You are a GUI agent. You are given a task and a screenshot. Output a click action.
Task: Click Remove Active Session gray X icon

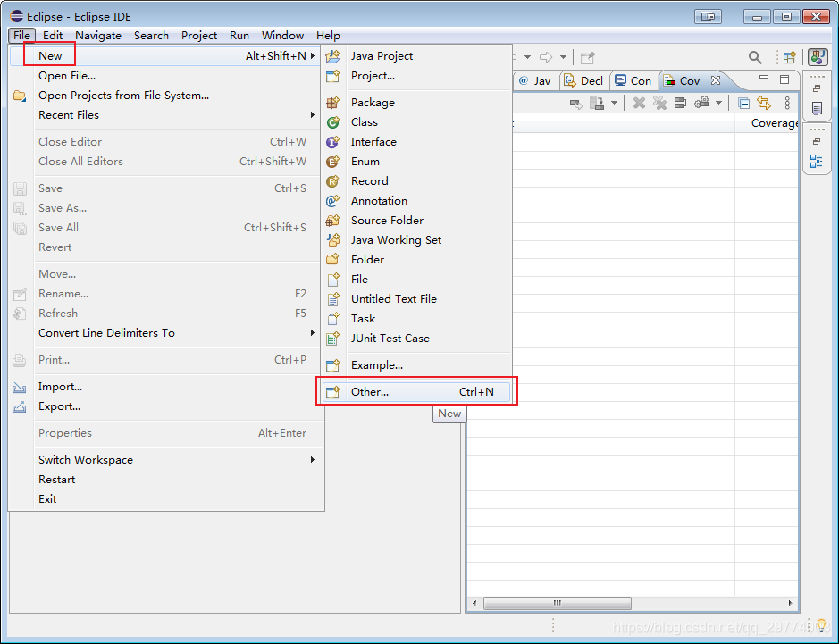click(x=639, y=103)
